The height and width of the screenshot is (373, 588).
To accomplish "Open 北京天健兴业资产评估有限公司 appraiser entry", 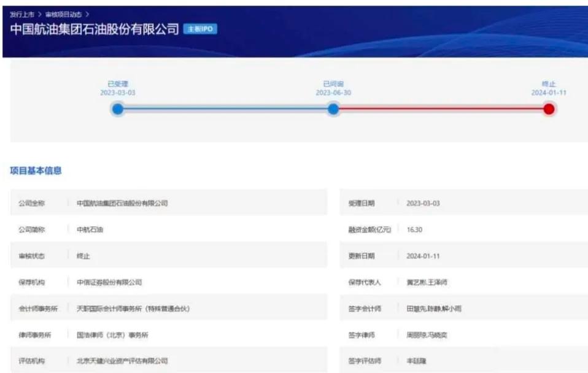I will pos(122,360).
